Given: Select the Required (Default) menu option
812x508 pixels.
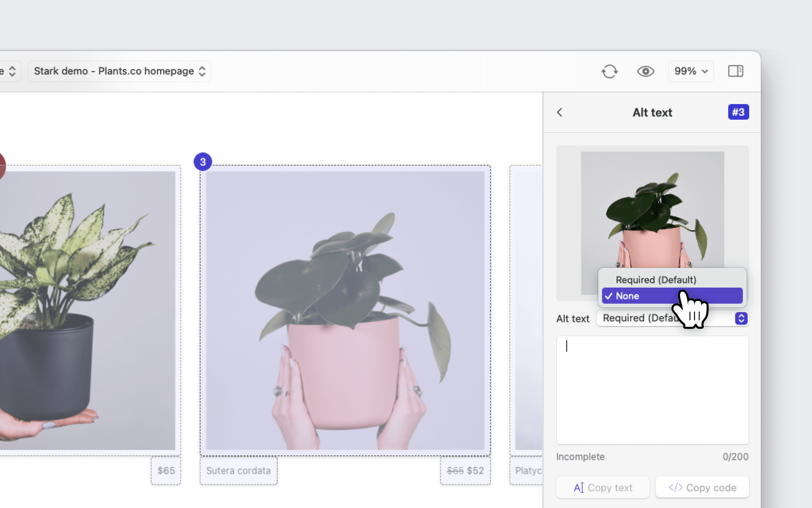Looking at the screenshot, I should click(x=672, y=280).
